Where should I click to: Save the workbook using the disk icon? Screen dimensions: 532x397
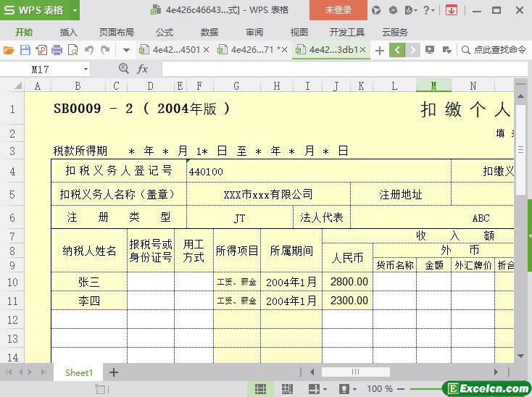coord(25,50)
